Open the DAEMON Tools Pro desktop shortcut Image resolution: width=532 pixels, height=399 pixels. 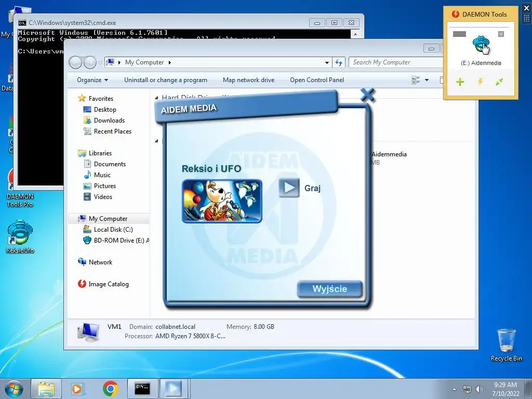(20, 200)
